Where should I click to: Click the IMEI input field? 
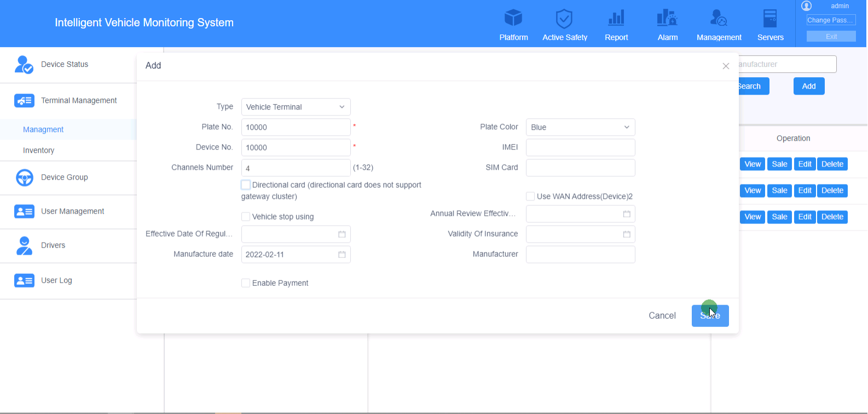(x=580, y=147)
